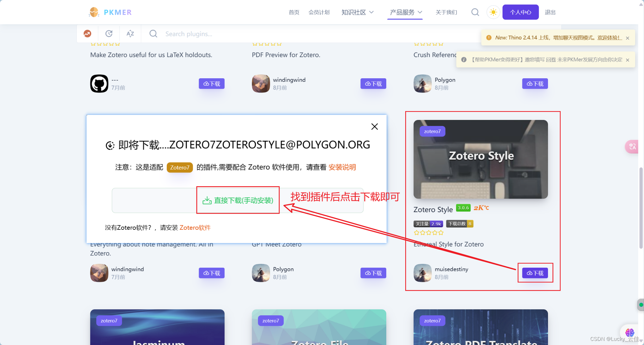Sort plugins by trending icon
Screen dimensions: 644x345
pyautogui.click(x=87, y=33)
